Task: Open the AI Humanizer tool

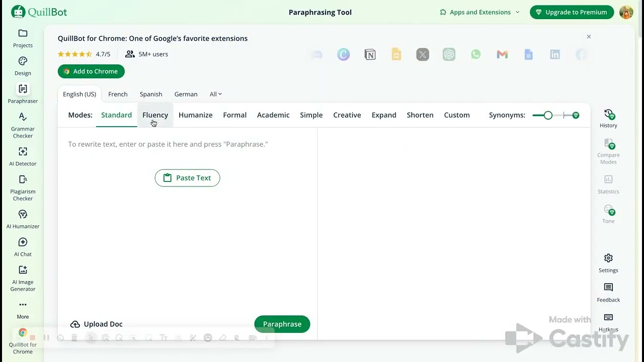Action: pos(23,220)
